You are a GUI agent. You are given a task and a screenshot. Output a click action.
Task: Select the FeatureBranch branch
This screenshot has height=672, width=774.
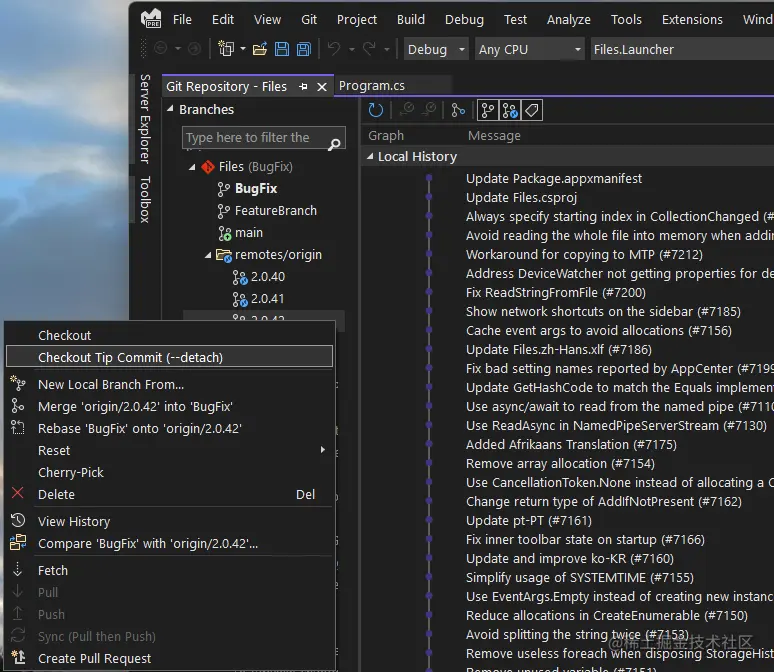[x=275, y=211]
